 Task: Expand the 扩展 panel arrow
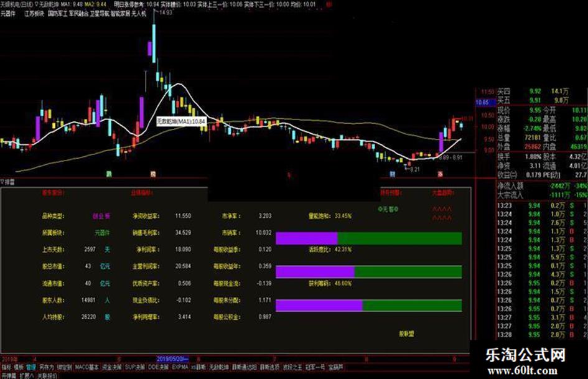tap(27, 375)
